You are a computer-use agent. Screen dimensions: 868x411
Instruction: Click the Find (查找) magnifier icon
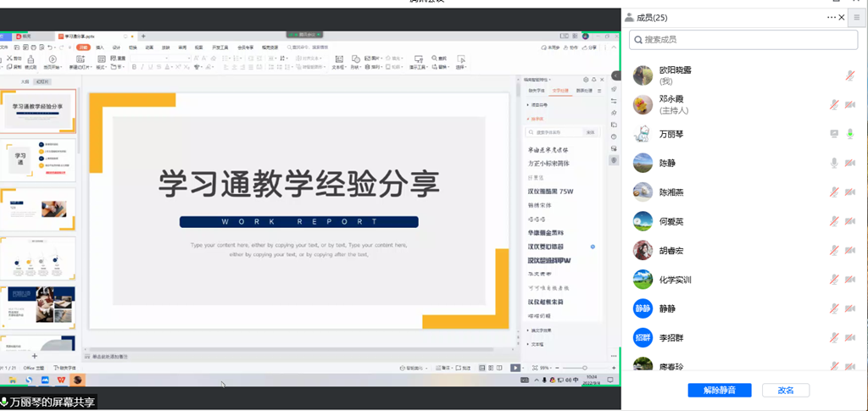(x=434, y=58)
